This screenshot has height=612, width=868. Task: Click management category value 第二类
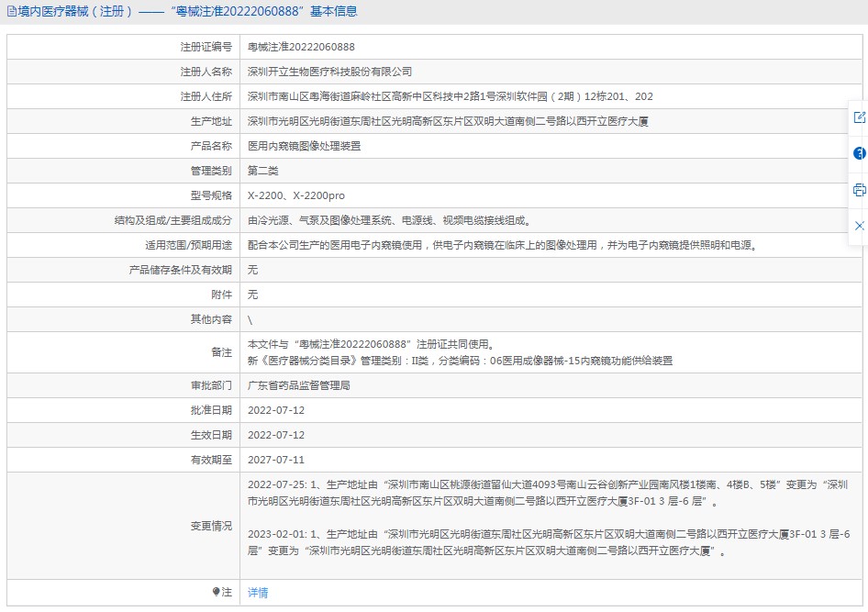click(263, 171)
